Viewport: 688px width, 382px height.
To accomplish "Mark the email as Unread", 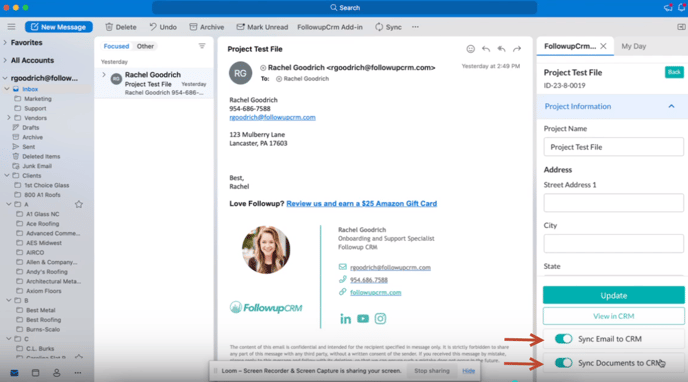I will click(x=262, y=27).
